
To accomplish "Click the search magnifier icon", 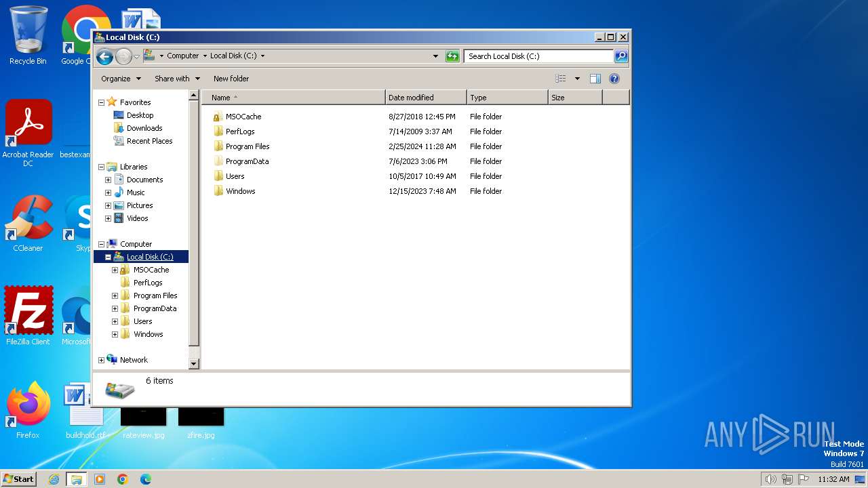I will (x=620, y=56).
